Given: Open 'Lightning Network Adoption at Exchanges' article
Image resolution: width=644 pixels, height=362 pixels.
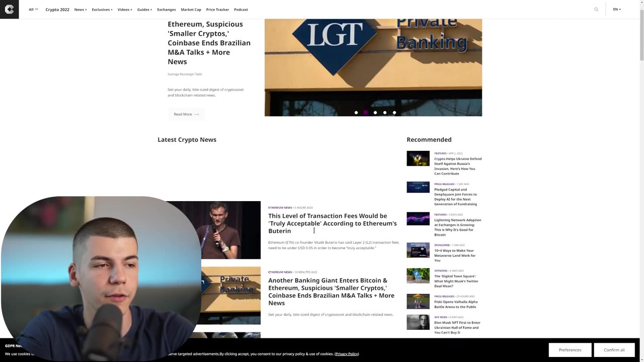Looking at the screenshot, I should point(458,227).
